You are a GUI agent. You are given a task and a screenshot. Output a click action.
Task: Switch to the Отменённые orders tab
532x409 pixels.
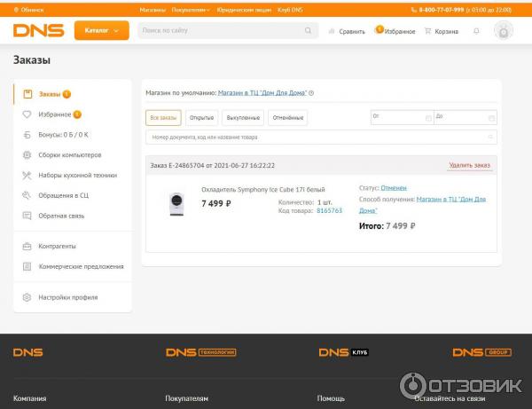click(287, 117)
